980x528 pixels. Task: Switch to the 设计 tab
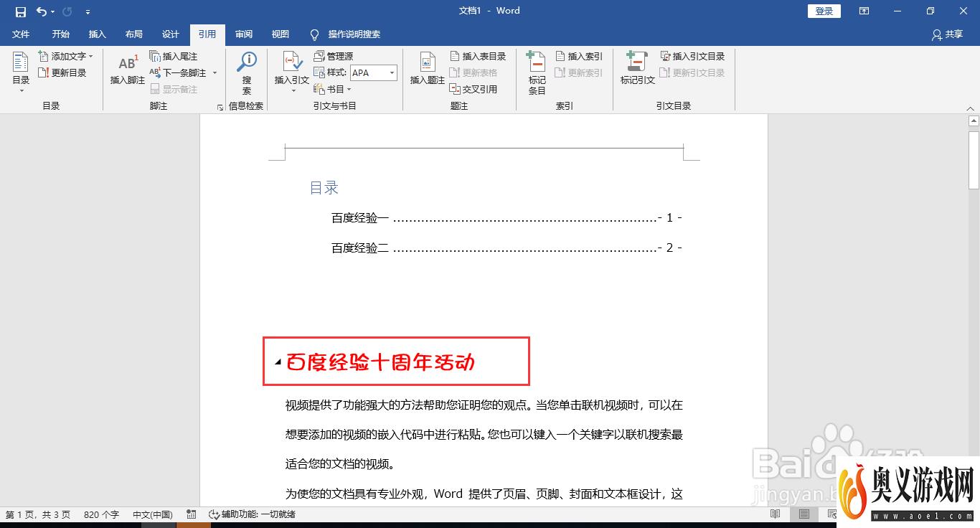[x=171, y=34]
